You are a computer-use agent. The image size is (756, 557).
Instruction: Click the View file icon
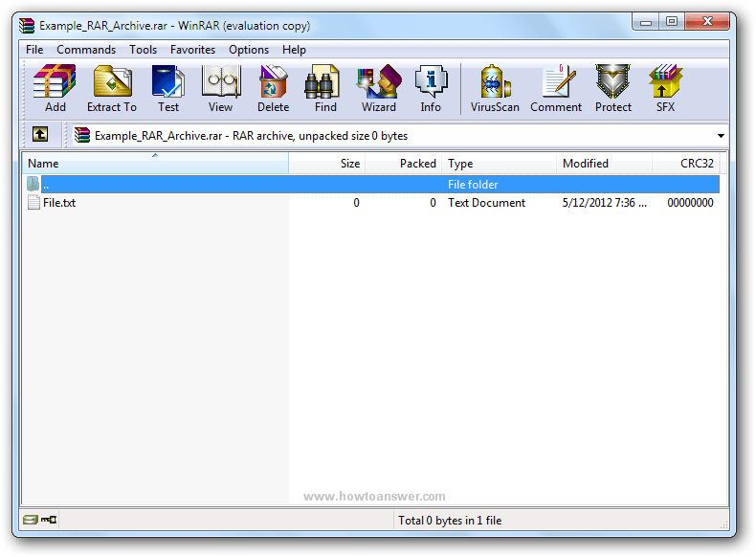click(x=220, y=89)
